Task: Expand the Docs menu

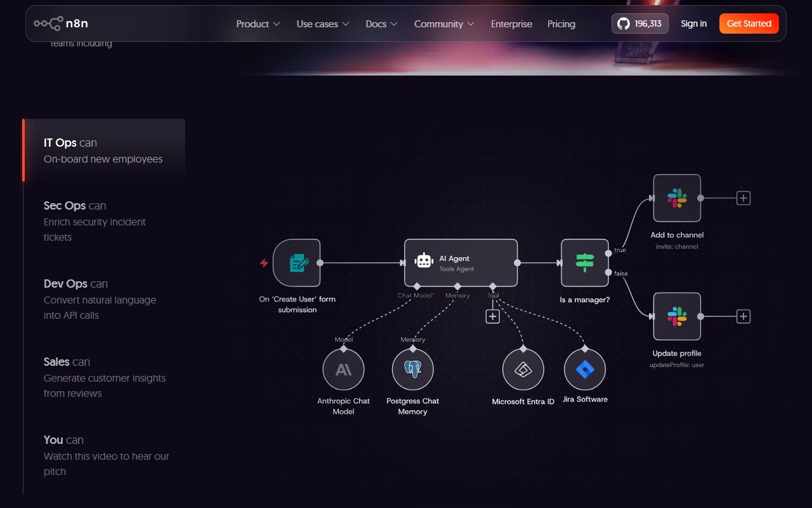Action: click(x=382, y=23)
